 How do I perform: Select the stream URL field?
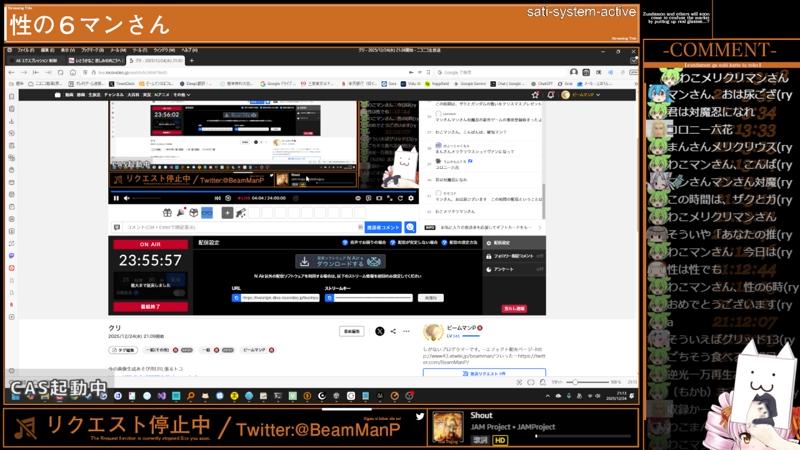click(x=280, y=297)
